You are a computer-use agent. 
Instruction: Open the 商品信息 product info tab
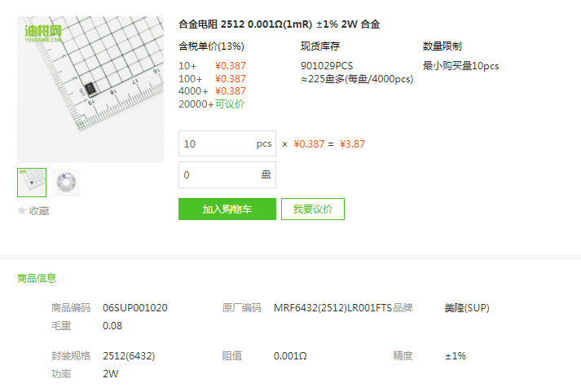coord(37,278)
